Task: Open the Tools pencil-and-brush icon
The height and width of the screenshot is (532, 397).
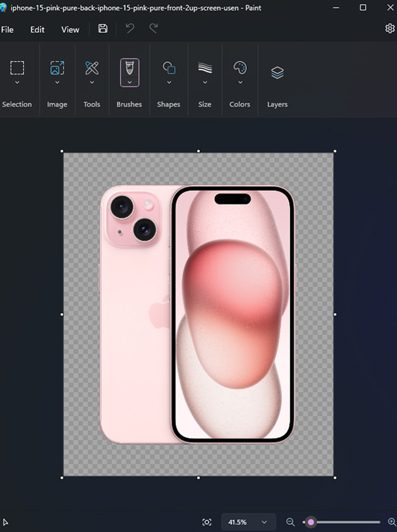Action: click(92, 68)
